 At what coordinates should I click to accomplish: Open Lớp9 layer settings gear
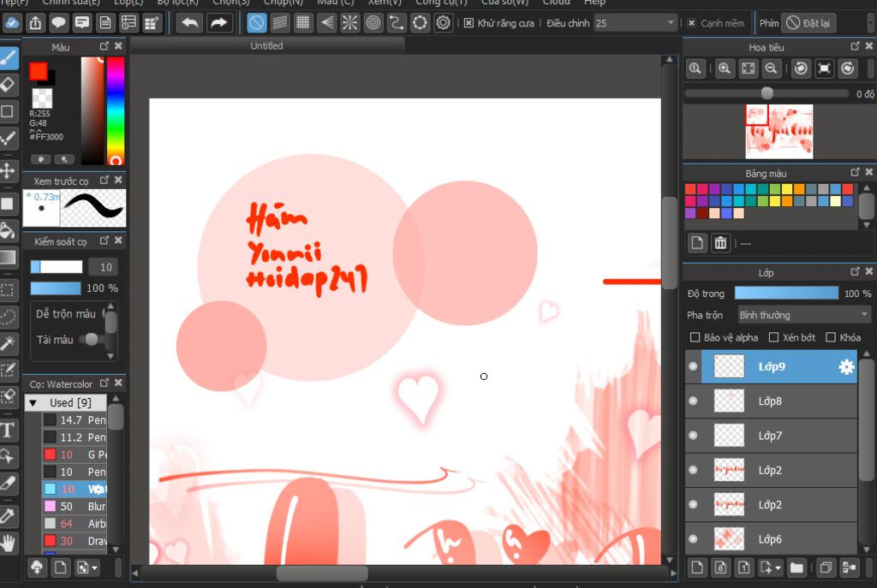(x=846, y=366)
